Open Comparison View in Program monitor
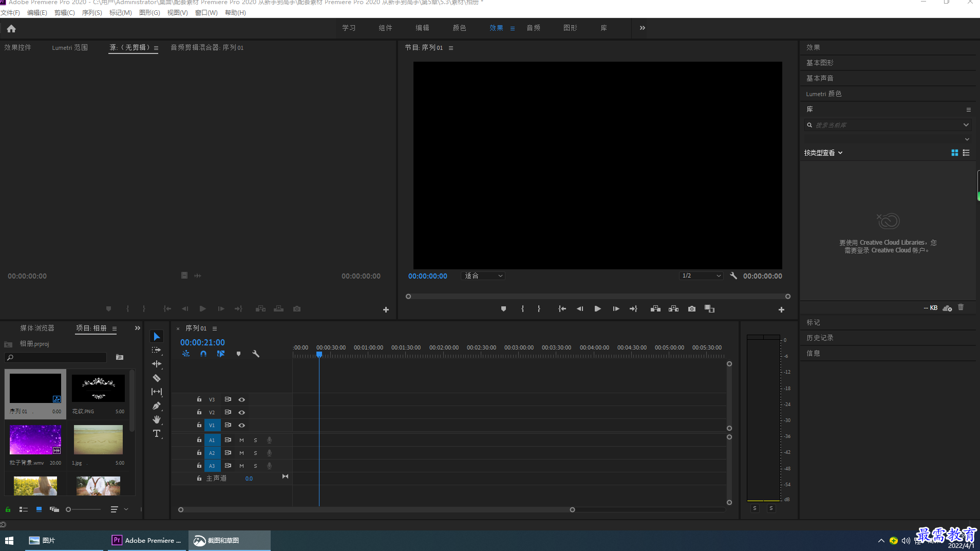Image resolution: width=980 pixels, height=551 pixels. (709, 309)
